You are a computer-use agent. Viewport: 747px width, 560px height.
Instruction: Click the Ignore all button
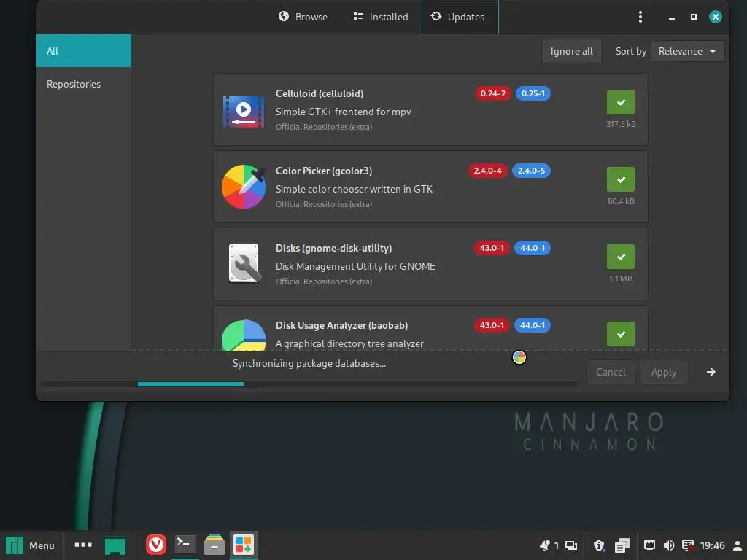(x=572, y=52)
